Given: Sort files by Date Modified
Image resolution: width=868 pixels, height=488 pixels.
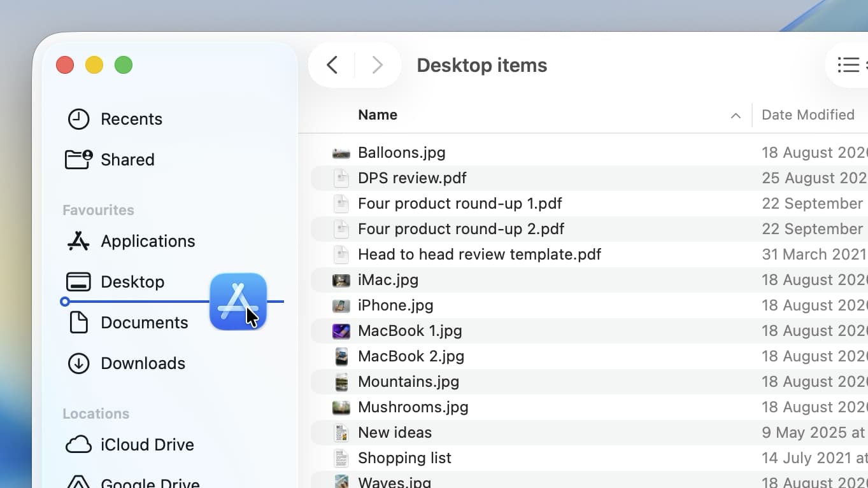Looking at the screenshot, I should point(808,115).
